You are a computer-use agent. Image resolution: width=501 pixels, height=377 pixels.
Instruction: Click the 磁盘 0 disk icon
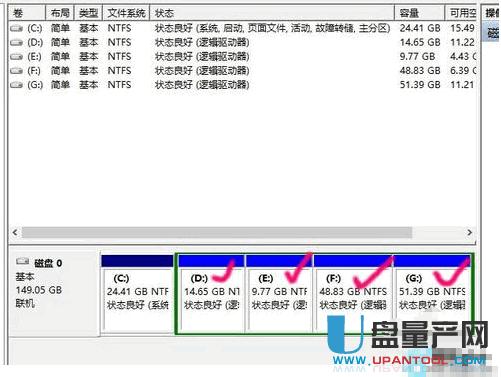point(23,262)
